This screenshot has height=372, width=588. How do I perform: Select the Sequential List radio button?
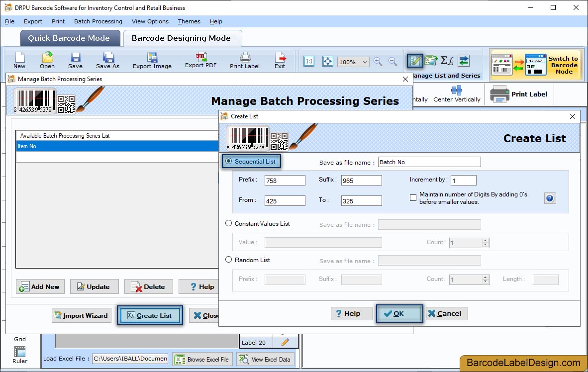(228, 161)
